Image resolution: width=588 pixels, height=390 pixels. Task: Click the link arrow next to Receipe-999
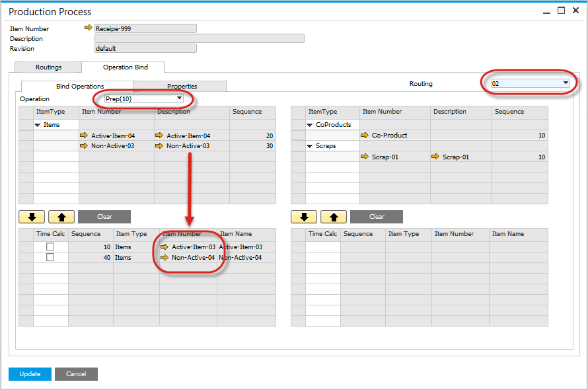[89, 28]
